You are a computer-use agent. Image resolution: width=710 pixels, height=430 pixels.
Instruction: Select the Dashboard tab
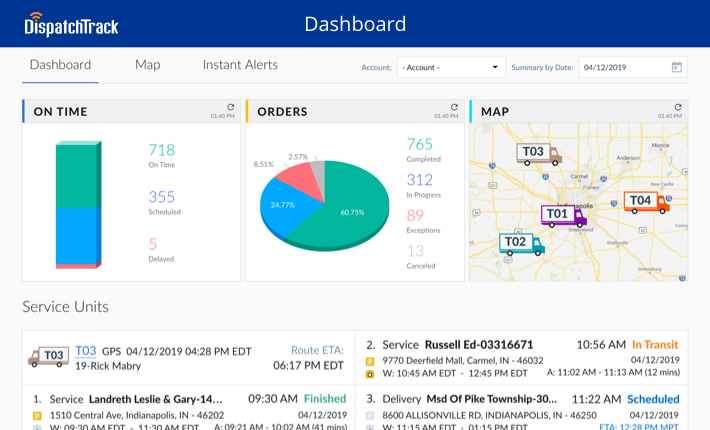pyautogui.click(x=60, y=65)
